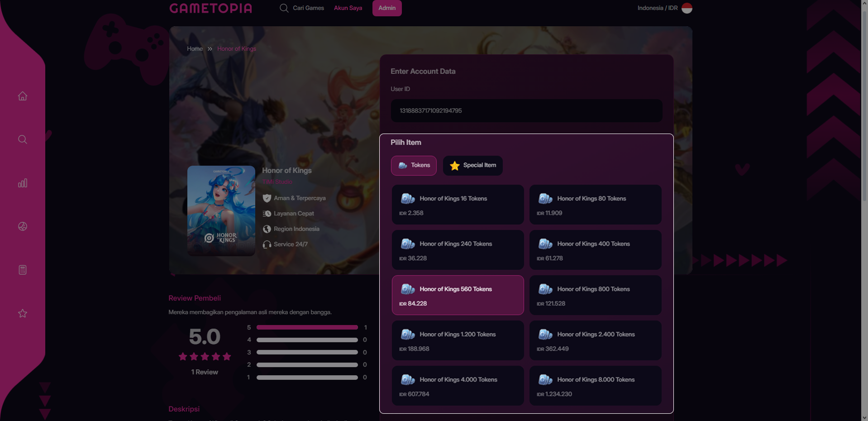Click the price IDR 84.228
868x421 pixels.
(x=413, y=304)
